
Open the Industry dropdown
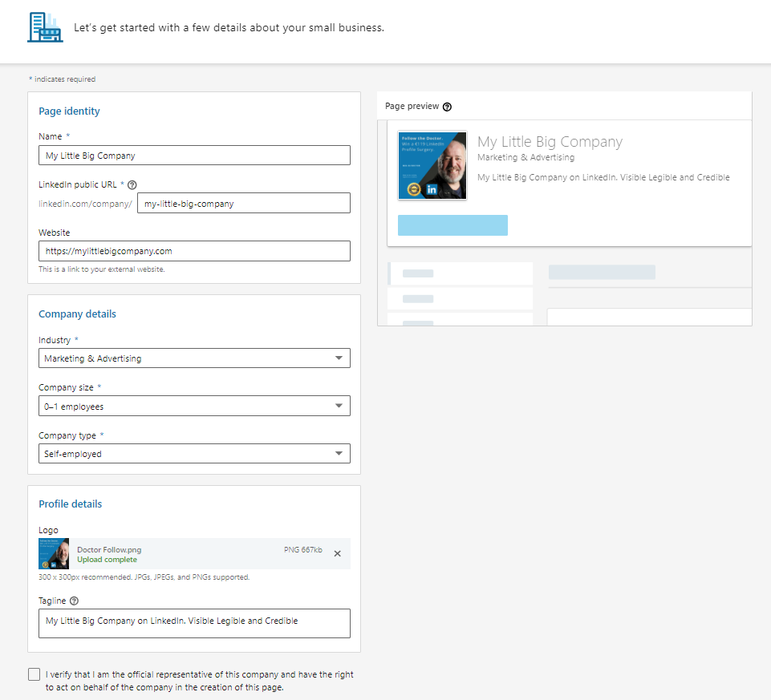point(194,358)
